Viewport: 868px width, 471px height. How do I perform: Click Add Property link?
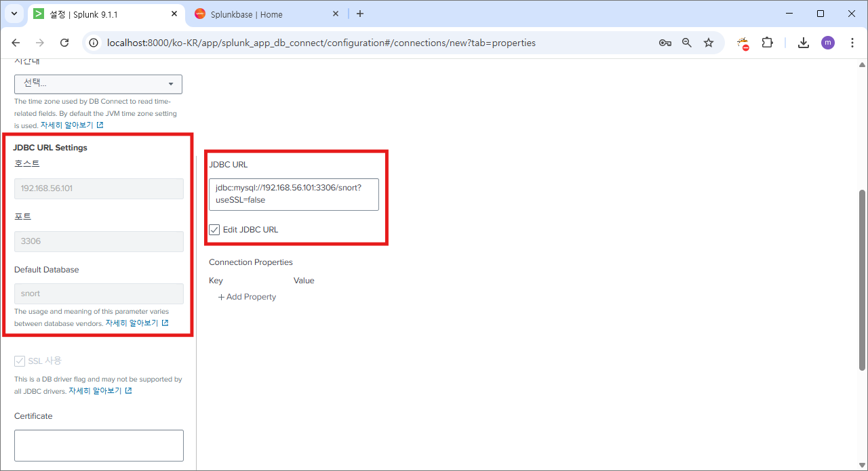[x=247, y=297]
